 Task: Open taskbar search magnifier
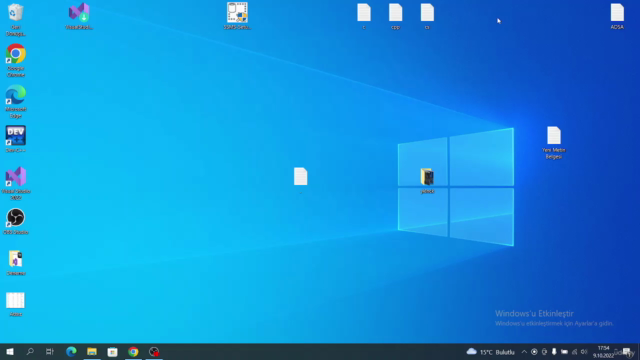(x=30, y=352)
